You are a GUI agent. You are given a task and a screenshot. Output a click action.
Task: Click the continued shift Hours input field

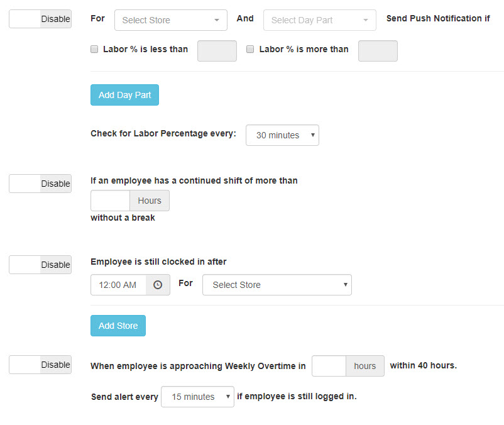pyautogui.click(x=110, y=201)
